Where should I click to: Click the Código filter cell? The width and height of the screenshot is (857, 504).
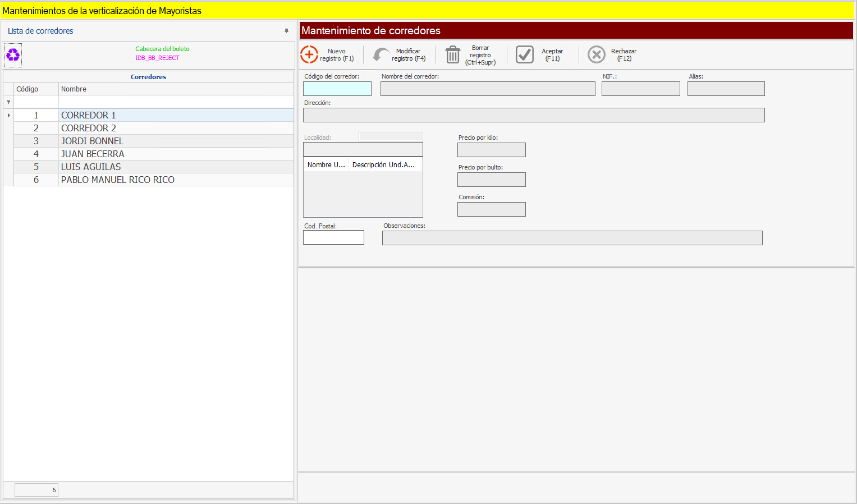(x=36, y=102)
